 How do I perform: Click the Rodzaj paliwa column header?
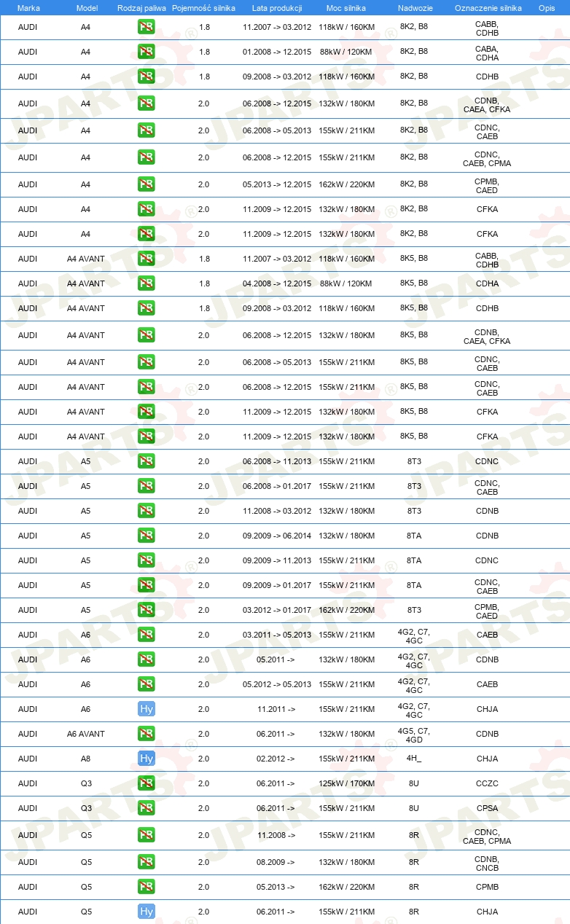pyautogui.click(x=141, y=7)
